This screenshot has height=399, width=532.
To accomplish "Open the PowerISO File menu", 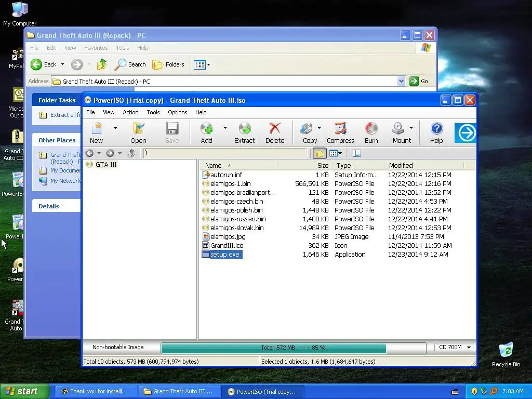I will click(90, 112).
